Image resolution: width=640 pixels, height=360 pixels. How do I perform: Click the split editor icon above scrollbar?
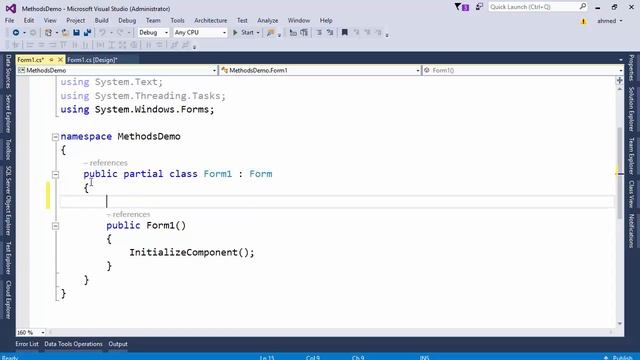coord(620,81)
